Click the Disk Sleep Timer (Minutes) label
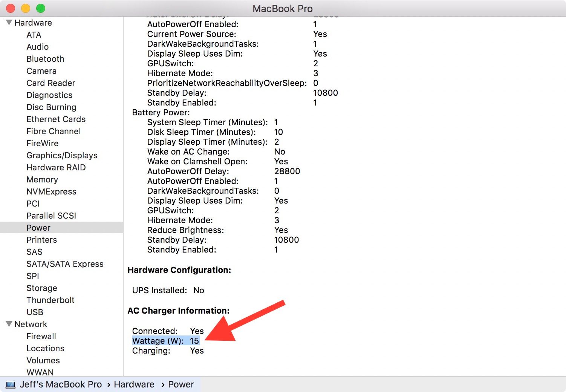Screen dimensions: 566x392 pyautogui.click(x=202, y=132)
